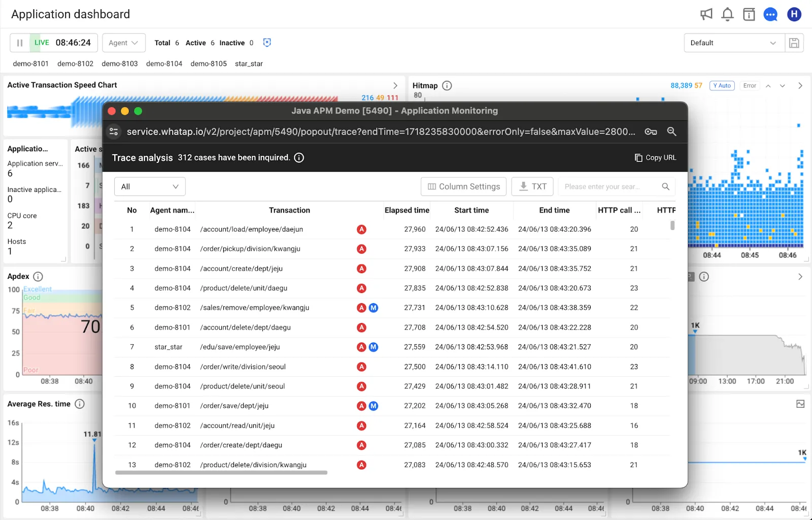
Task: Click the popup URL address field
Action: tap(381, 132)
